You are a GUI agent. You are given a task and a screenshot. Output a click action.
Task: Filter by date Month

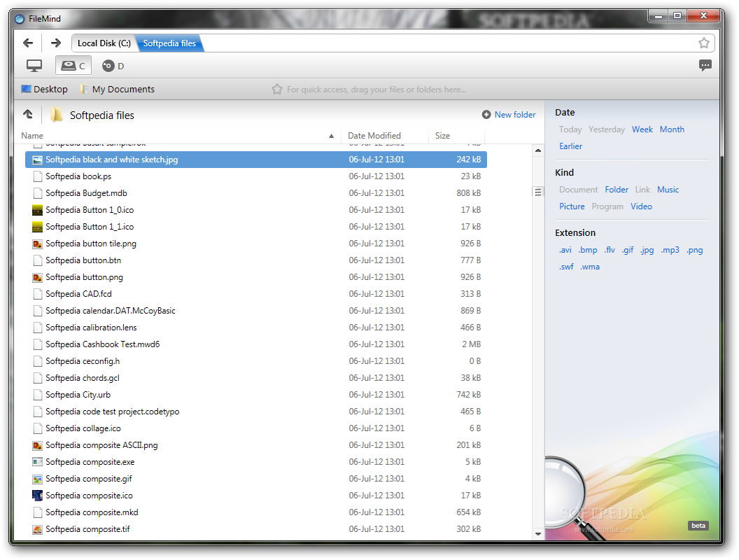coord(672,129)
